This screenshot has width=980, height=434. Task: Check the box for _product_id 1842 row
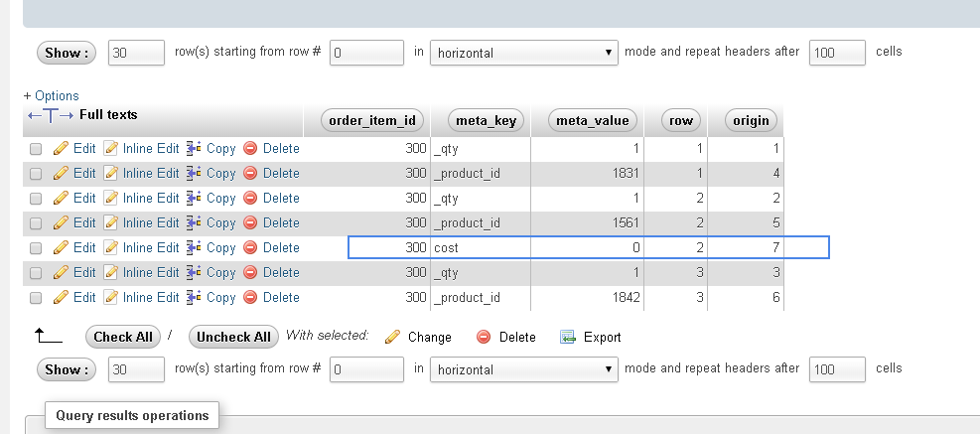coord(36,298)
